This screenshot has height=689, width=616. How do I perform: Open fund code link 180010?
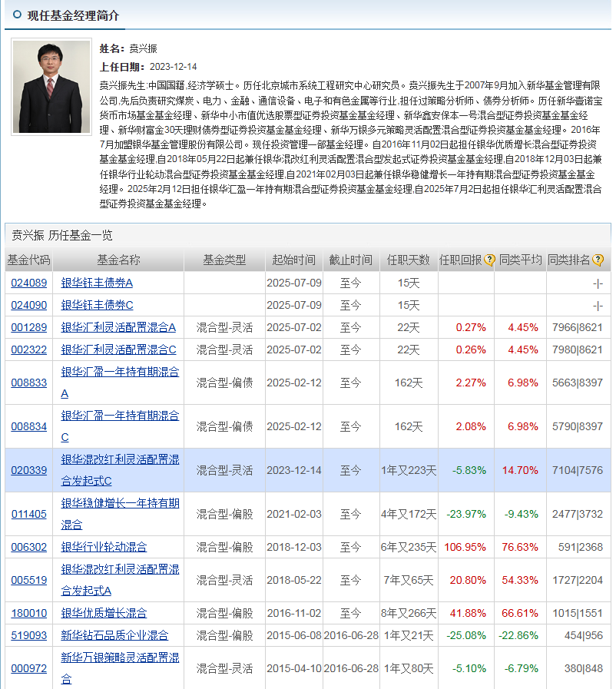[29, 614]
